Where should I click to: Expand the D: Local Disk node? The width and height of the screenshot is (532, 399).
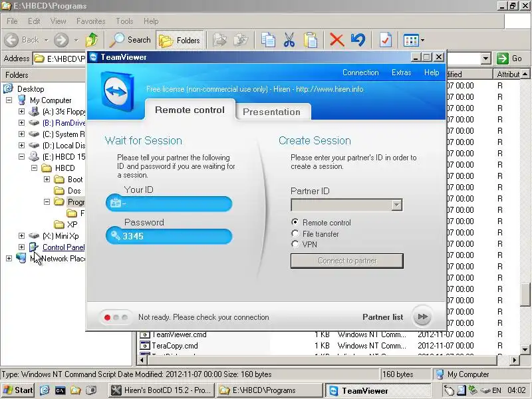pos(21,145)
